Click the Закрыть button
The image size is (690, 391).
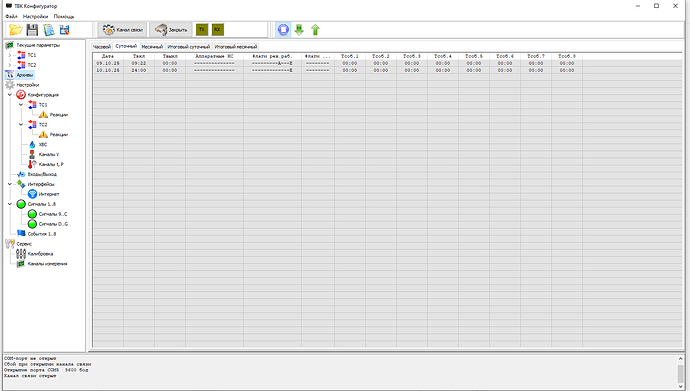[x=171, y=30]
